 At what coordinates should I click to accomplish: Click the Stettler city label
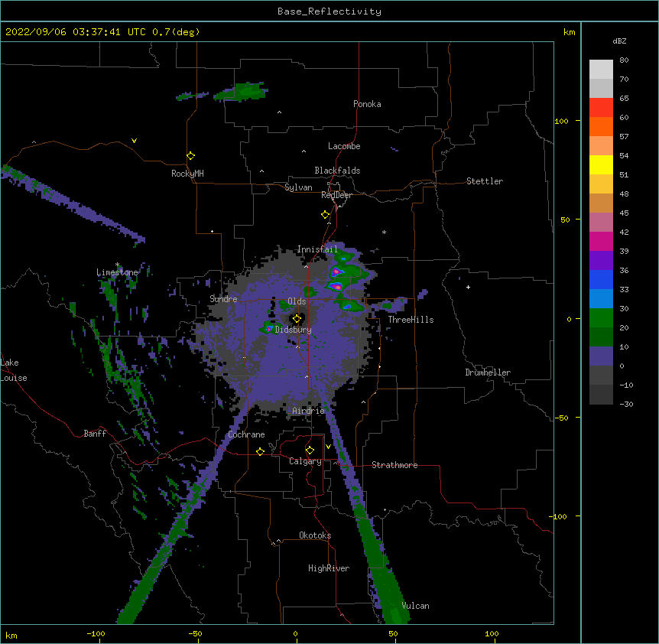(x=485, y=181)
